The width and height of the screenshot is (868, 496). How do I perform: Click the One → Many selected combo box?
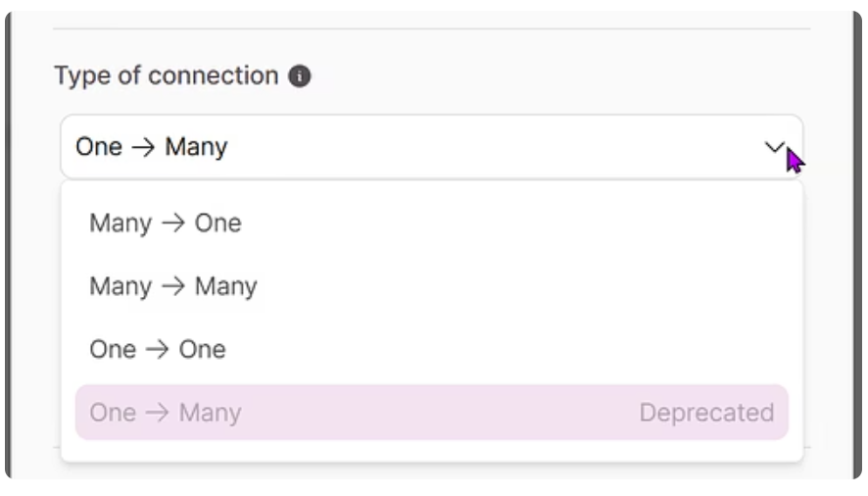point(432,147)
